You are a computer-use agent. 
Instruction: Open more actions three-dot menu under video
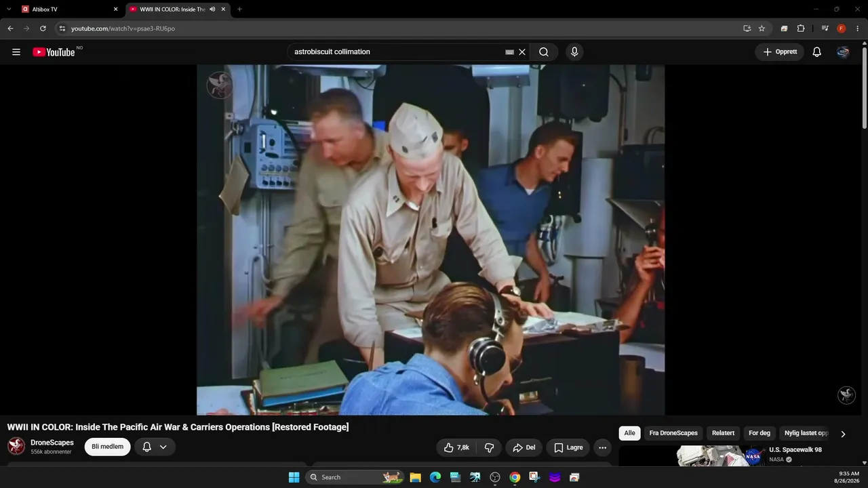pyautogui.click(x=602, y=447)
